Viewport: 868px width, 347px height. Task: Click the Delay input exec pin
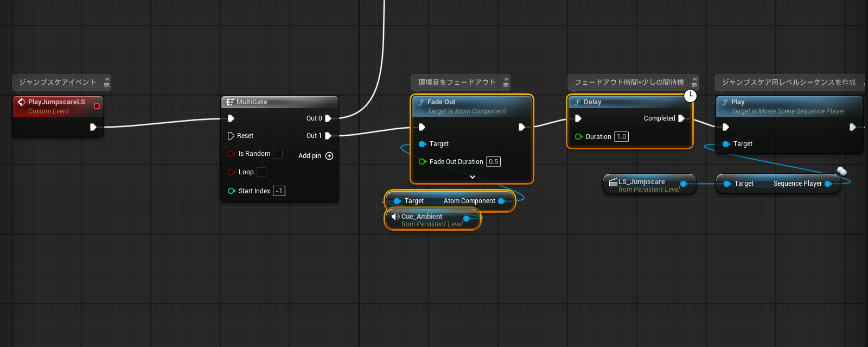tap(578, 118)
